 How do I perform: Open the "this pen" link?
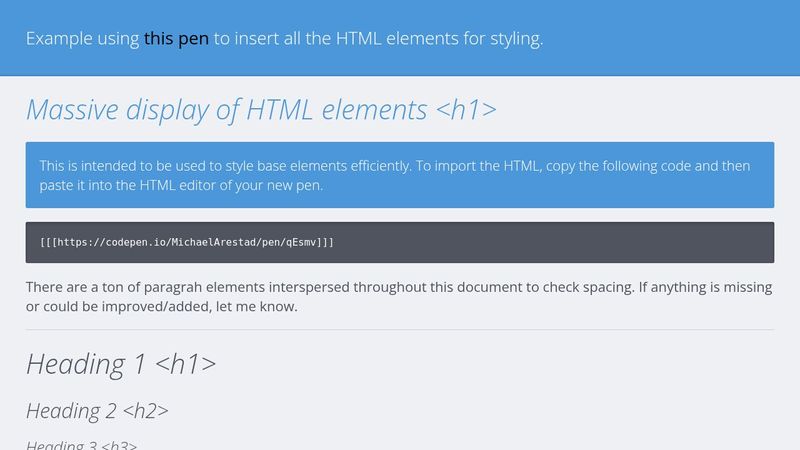(x=176, y=39)
